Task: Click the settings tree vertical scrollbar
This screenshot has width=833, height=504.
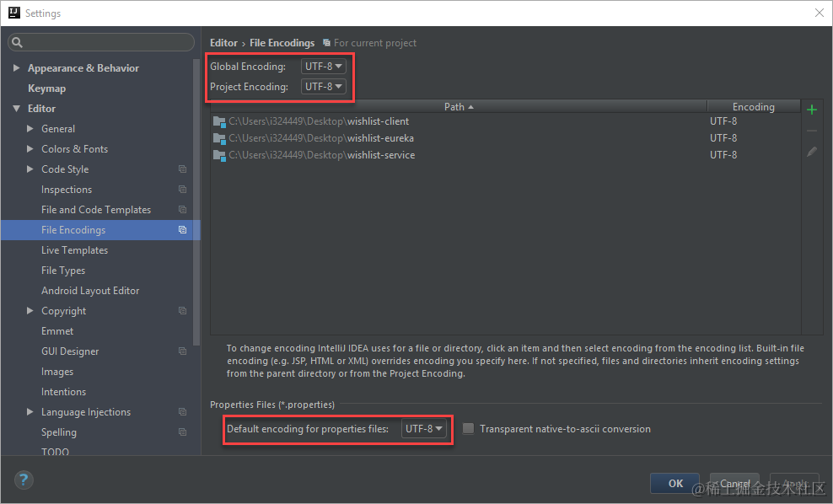Action: pos(196,201)
